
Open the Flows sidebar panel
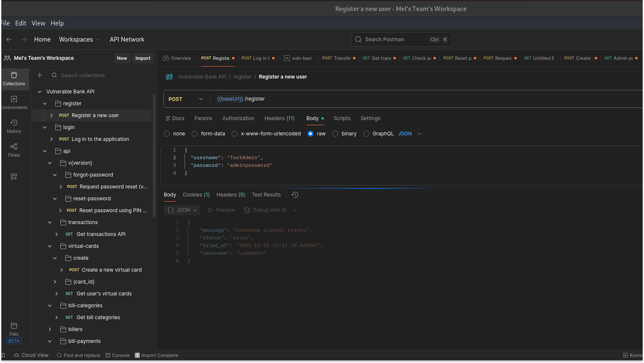[14, 150]
